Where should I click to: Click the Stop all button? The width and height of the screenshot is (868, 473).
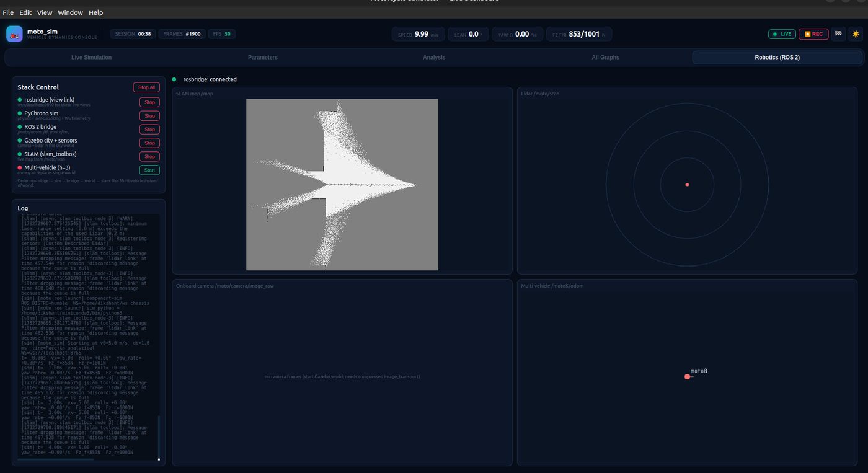tap(146, 87)
